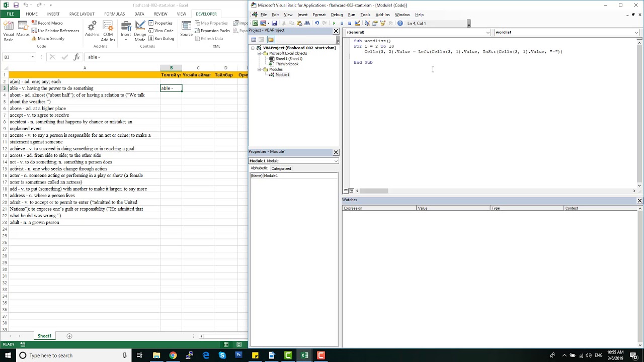Image resolution: width=644 pixels, height=362 pixels.
Task: Toggle Folders view in Project pane
Action: (x=271, y=40)
